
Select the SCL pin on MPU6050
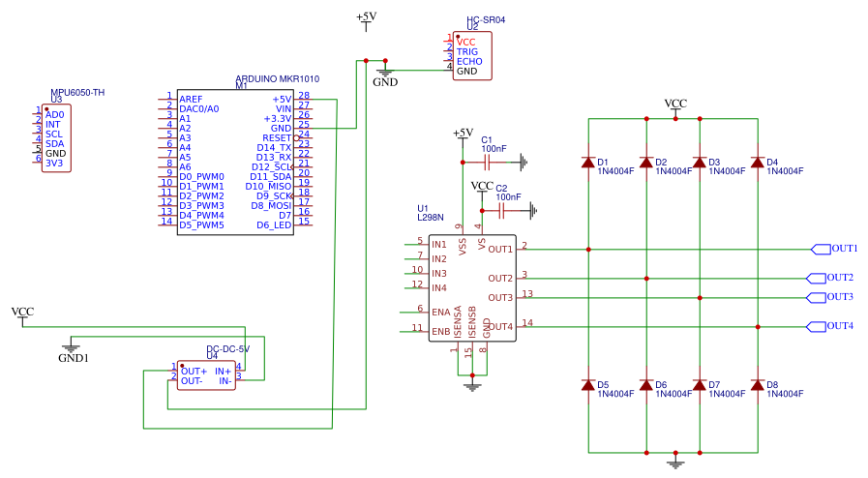54,134
